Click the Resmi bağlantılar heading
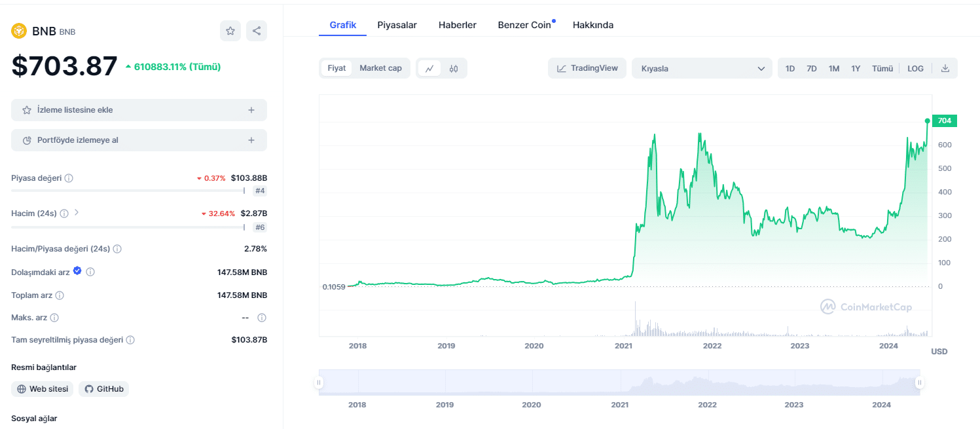 click(x=44, y=367)
